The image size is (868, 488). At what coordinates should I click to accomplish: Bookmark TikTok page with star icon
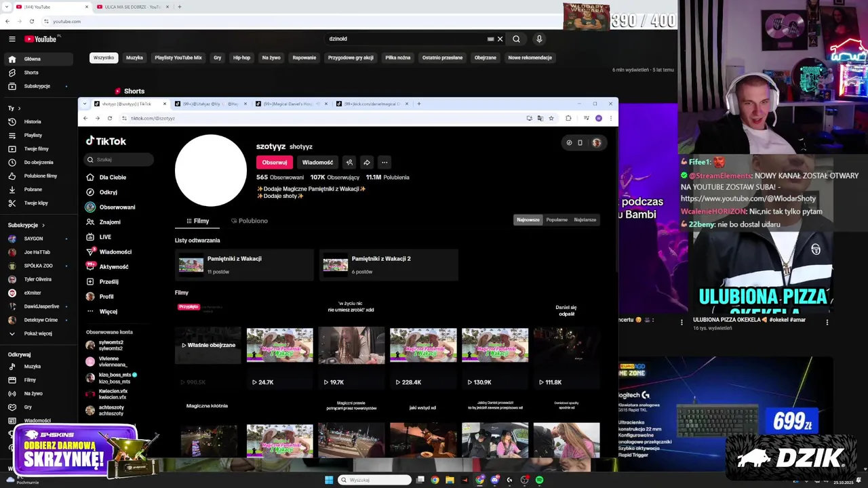[551, 119]
